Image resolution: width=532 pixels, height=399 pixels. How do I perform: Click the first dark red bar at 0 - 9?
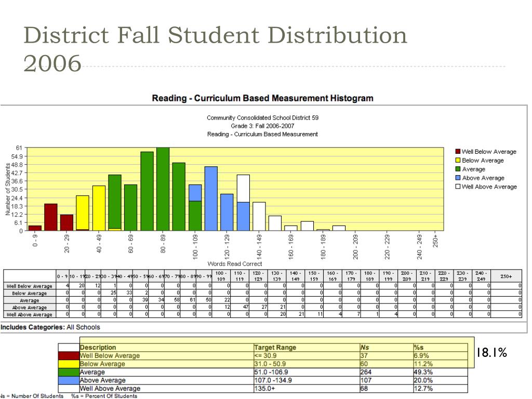(35, 229)
